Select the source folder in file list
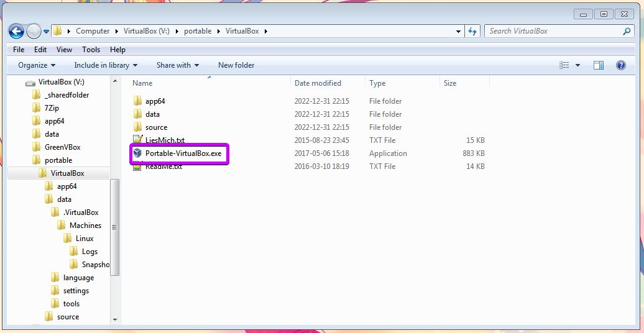 click(x=150, y=127)
